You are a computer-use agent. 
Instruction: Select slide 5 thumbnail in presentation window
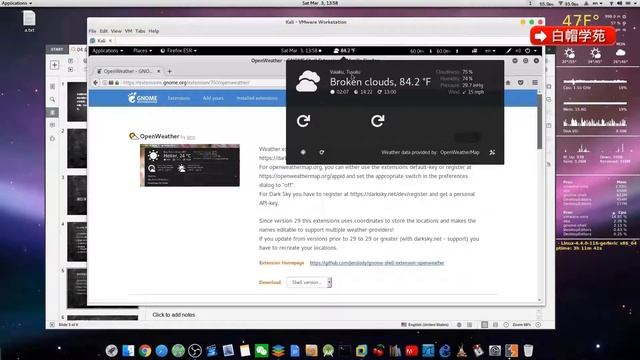coord(77,288)
